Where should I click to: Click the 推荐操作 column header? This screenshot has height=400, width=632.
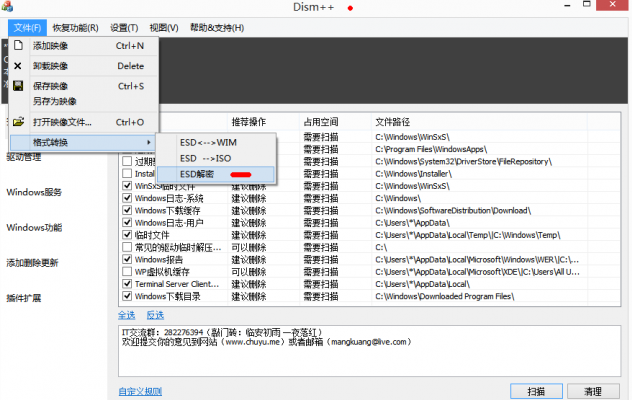tap(264, 122)
